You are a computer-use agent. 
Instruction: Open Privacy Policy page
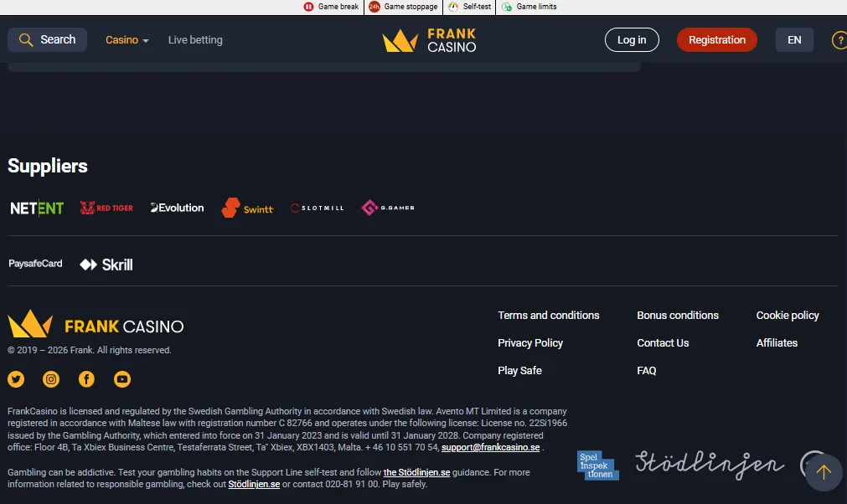coord(530,342)
